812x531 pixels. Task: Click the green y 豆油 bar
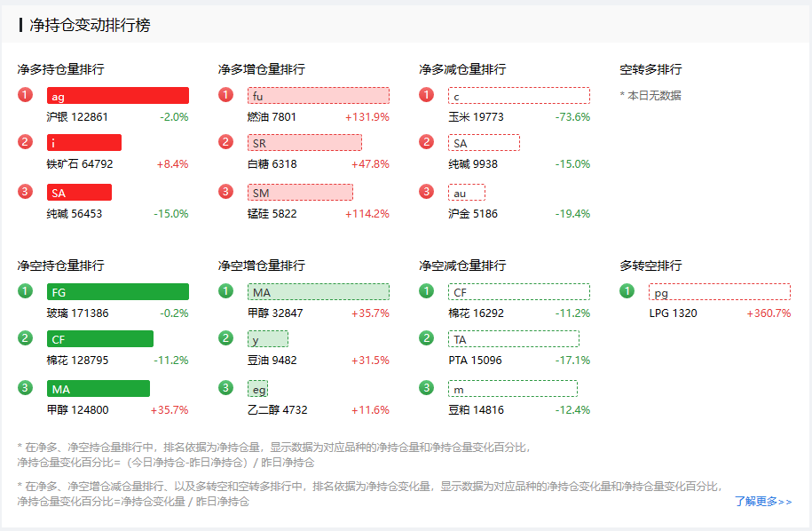(x=267, y=339)
